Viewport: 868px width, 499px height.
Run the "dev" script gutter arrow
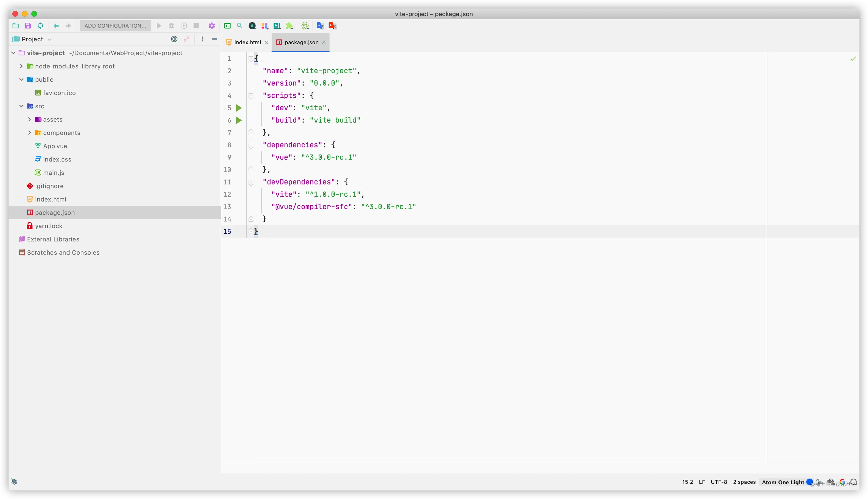pyautogui.click(x=239, y=108)
